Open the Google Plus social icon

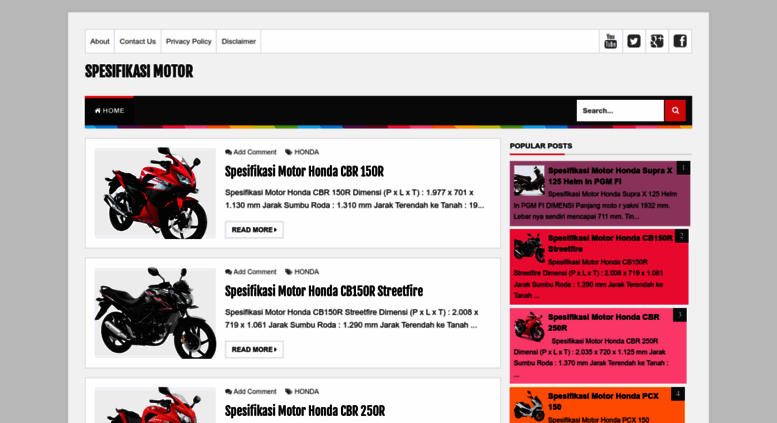click(x=657, y=41)
